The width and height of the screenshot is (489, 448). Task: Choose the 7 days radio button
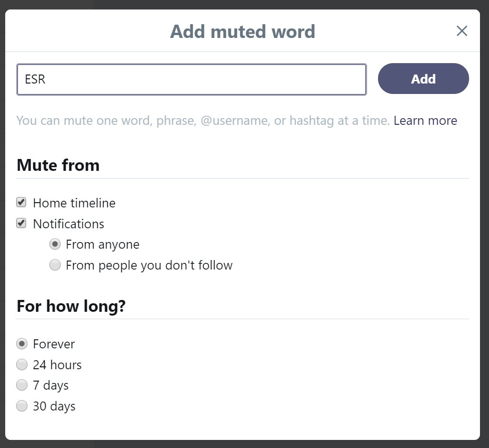[22, 385]
